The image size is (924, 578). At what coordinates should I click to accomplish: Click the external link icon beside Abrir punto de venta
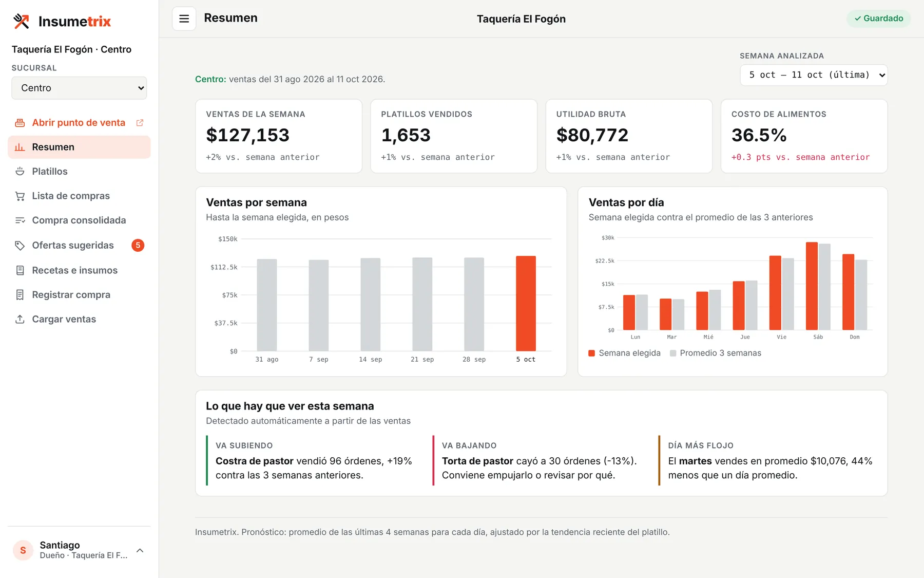[x=140, y=123]
